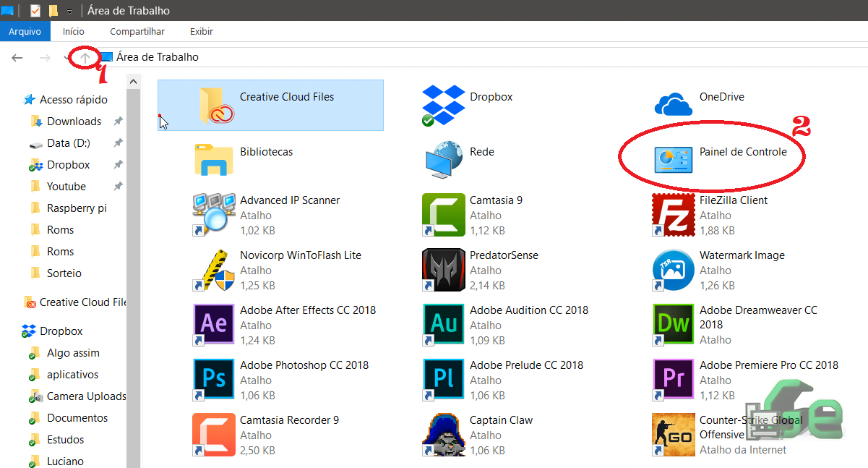
Task: Go forward with the right arrow button
Action: click(45, 57)
